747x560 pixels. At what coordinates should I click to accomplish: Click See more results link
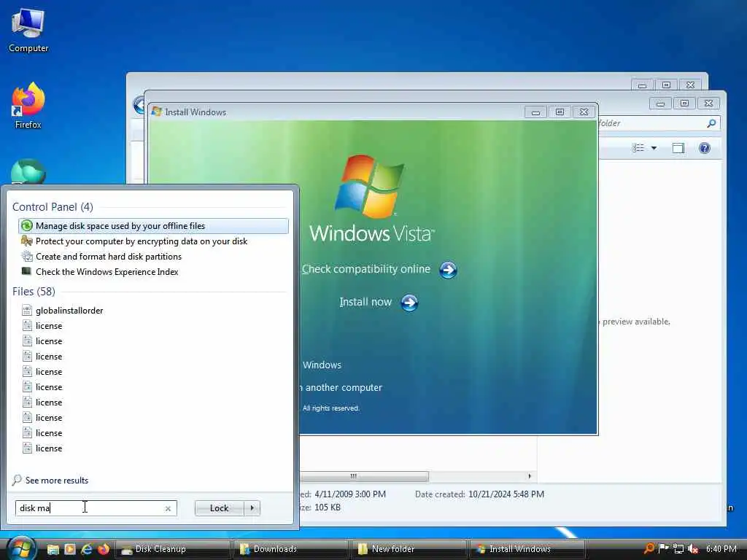click(x=57, y=480)
